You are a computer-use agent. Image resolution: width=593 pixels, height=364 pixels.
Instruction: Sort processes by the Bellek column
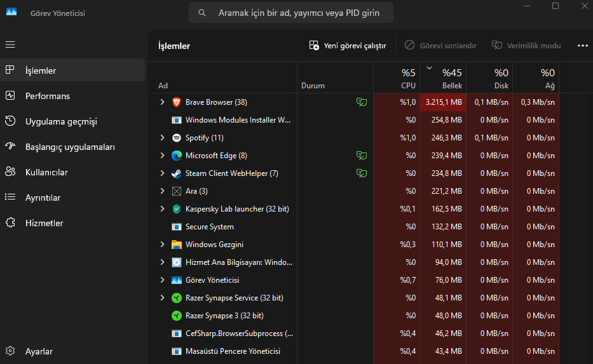(x=452, y=79)
